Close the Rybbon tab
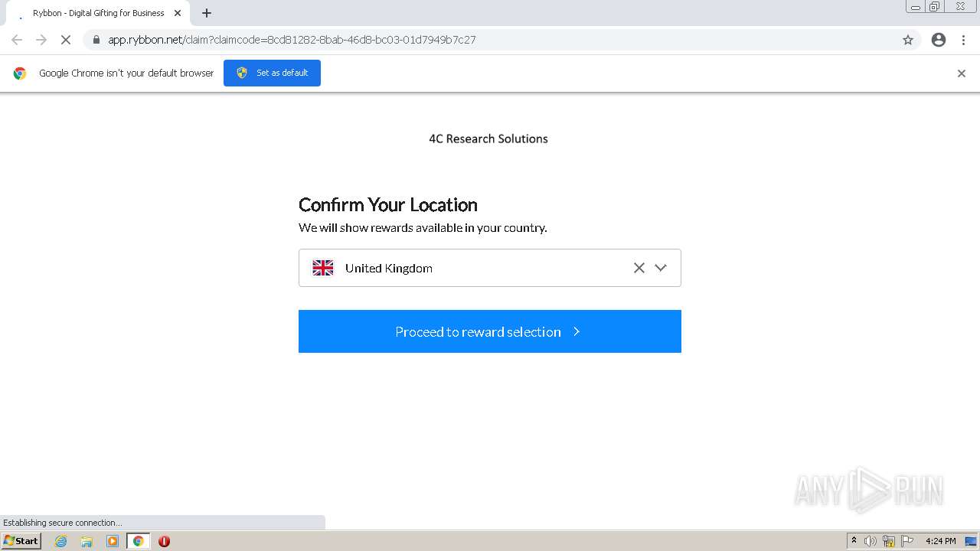The image size is (980, 551). pos(178,13)
